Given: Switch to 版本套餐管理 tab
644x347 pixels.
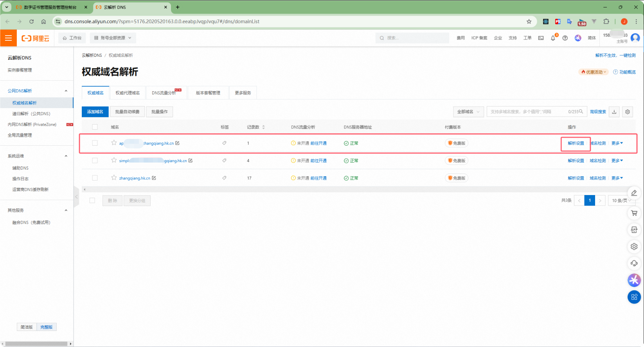Looking at the screenshot, I should 208,93.
